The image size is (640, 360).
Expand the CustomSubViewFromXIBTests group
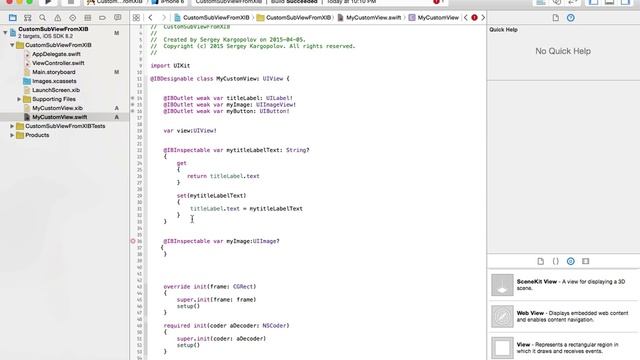pos(12,126)
